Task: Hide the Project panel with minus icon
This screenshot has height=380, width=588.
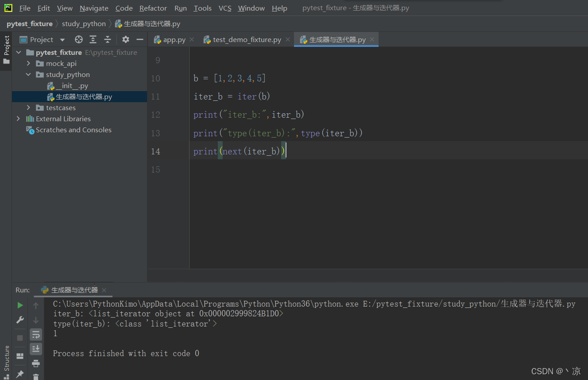Action: tap(140, 39)
